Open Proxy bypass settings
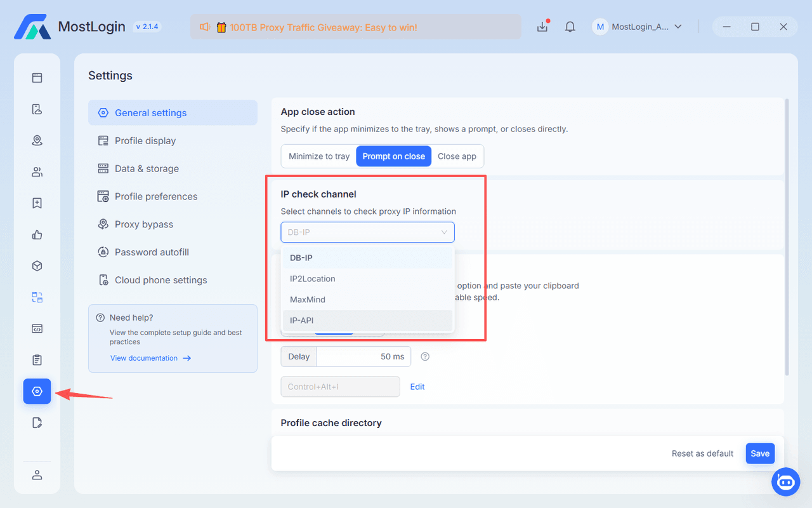 coord(173,225)
